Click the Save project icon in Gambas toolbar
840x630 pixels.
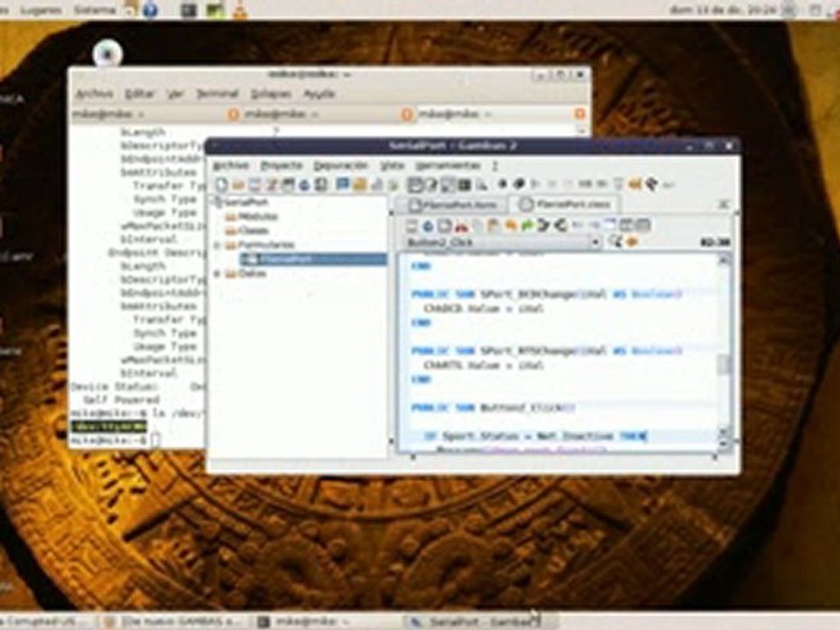(255, 185)
